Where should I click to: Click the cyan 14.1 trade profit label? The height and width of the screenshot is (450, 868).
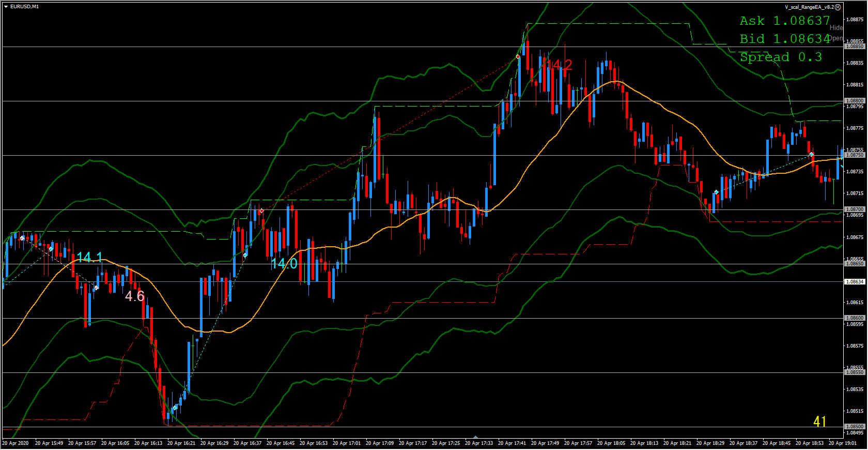coord(89,258)
